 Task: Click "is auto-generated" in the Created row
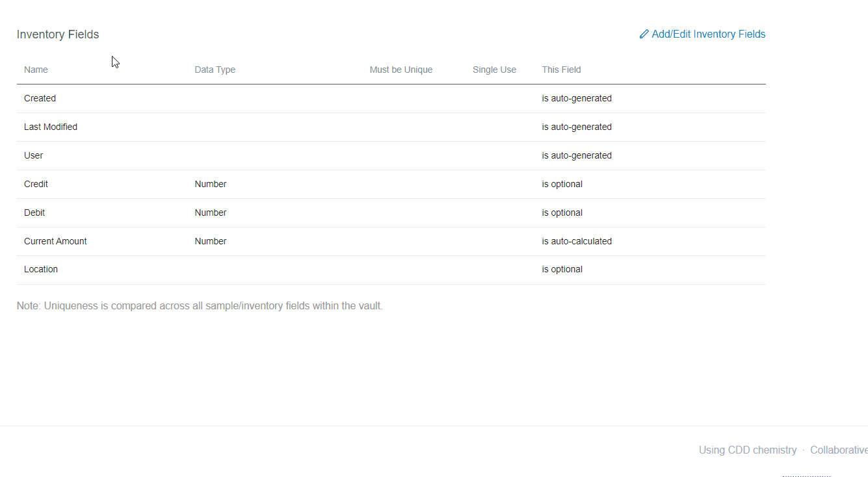tap(577, 98)
